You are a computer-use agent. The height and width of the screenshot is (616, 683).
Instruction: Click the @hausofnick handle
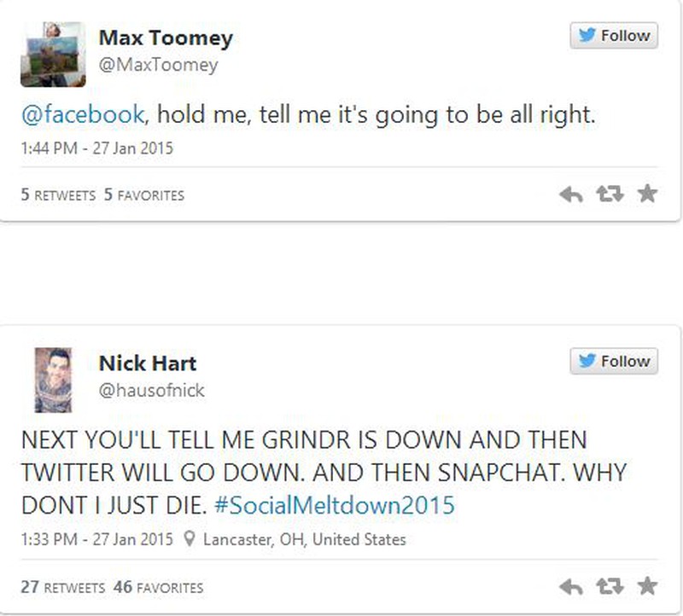point(152,390)
